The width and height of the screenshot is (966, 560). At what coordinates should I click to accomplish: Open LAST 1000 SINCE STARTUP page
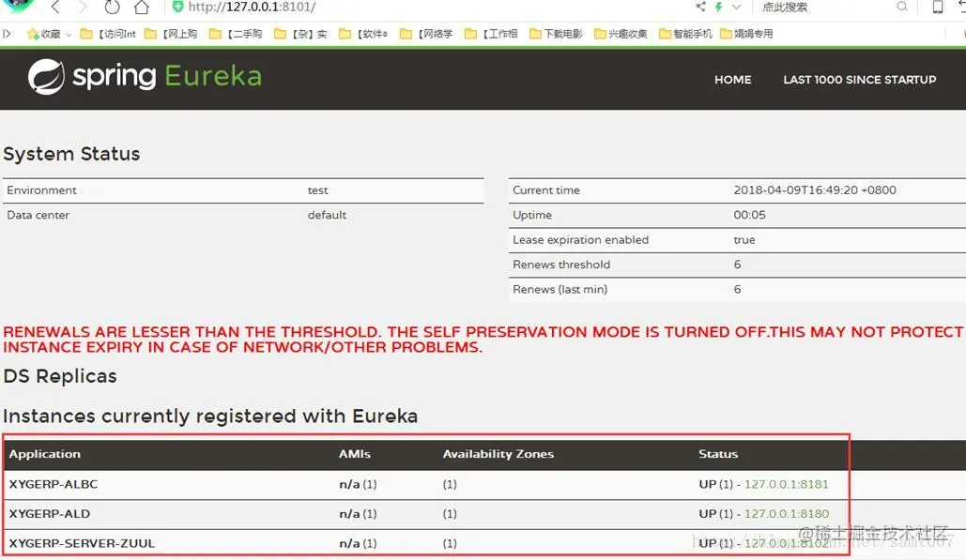[x=859, y=80]
